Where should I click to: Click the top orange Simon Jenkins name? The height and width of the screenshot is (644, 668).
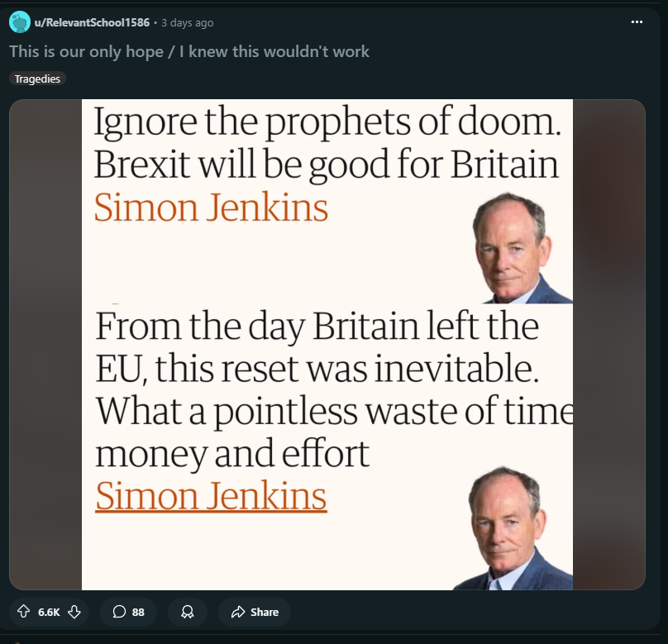(x=211, y=207)
